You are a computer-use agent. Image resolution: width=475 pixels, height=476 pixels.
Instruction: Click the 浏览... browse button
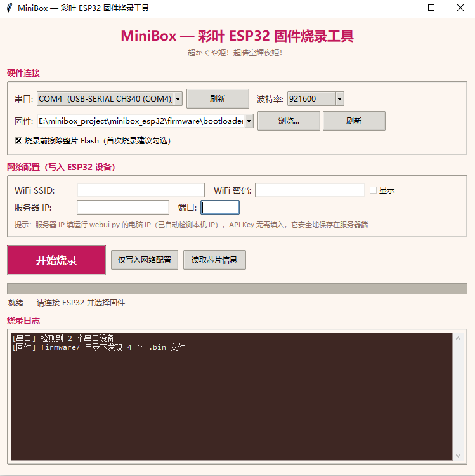289,121
